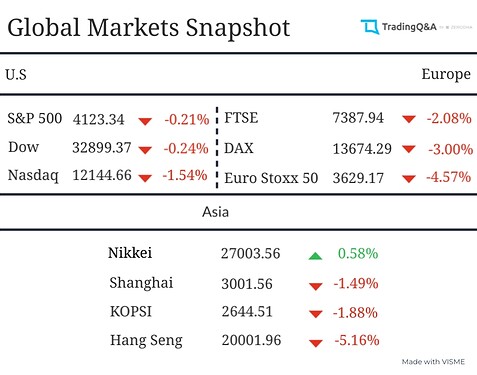
Task: Select the Asia section heading
Action: tap(215, 212)
